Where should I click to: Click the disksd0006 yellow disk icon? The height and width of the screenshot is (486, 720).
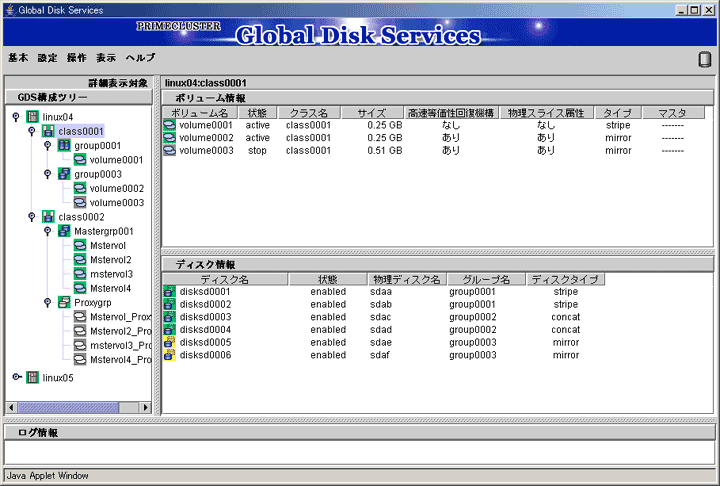pos(169,355)
